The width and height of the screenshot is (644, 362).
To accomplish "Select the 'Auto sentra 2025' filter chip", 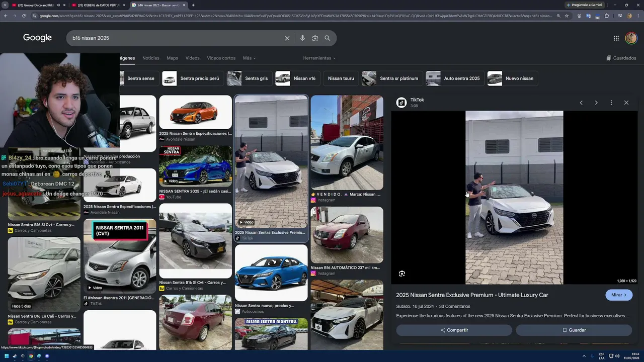I will (x=455, y=78).
